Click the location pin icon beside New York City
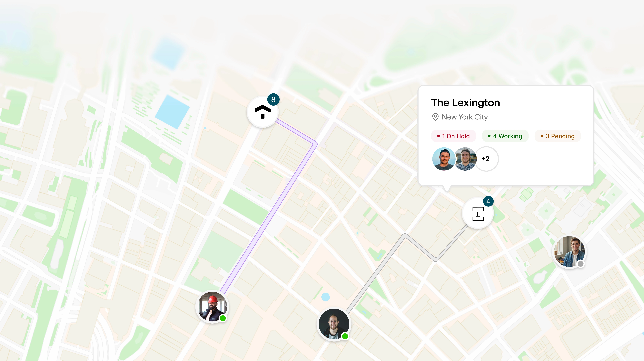This screenshot has height=361, width=644. pyautogui.click(x=435, y=117)
